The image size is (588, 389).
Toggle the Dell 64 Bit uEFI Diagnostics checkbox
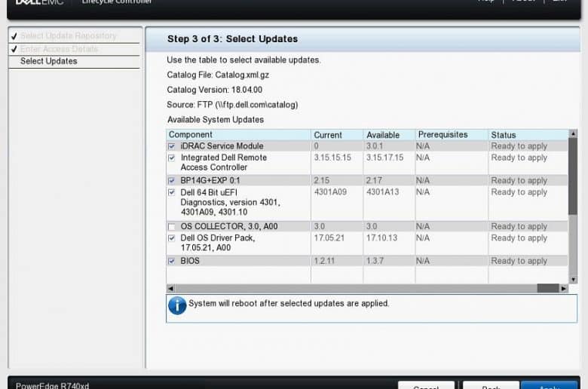point(172,192)
